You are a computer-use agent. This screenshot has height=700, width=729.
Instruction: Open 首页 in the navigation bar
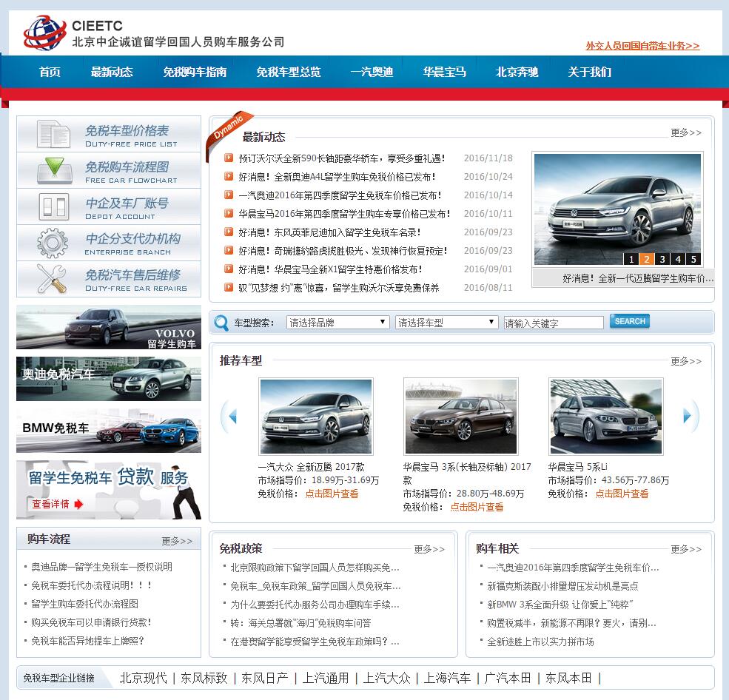(50, 72)
